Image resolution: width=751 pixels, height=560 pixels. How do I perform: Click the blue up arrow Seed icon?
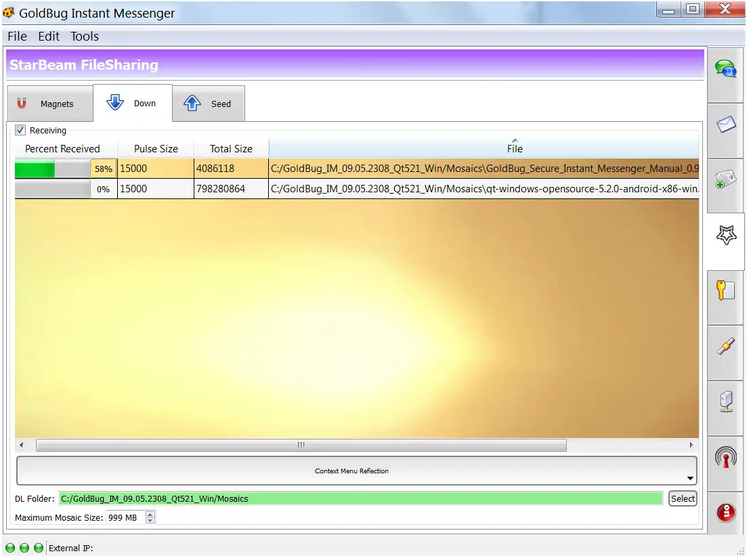point(192,103)
